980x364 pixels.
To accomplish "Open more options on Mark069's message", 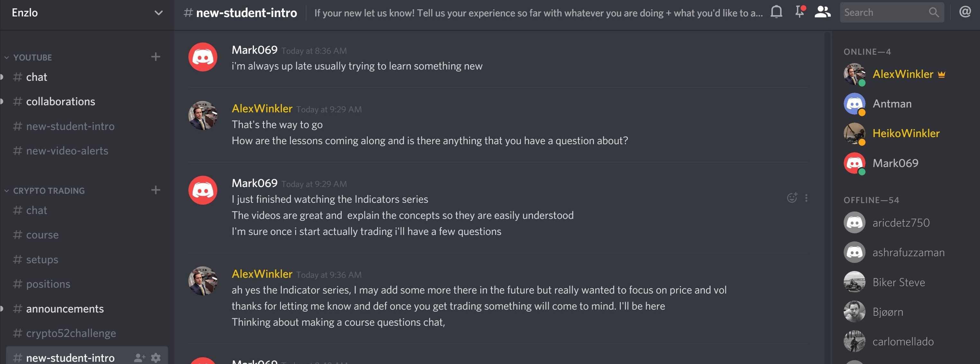I will coord(806,198).
